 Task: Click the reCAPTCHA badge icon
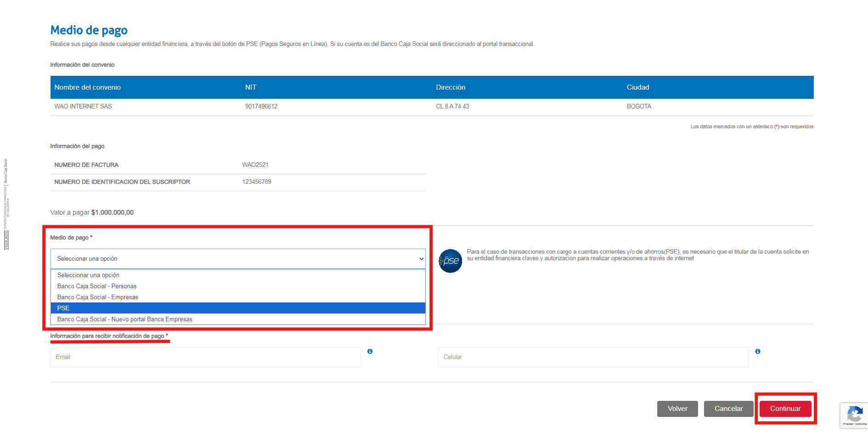tap(854, 416)
